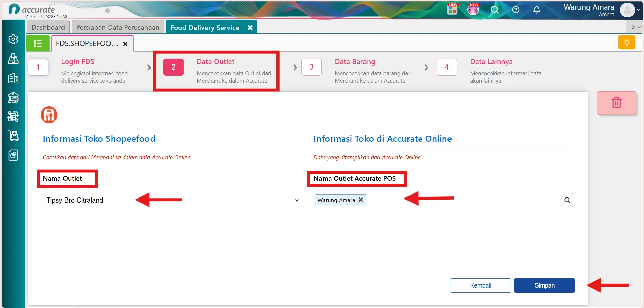The height and width of the screenshot is (308, 644).
Task: Remove the Warung Amara outlet tag
Action: point(361,200)
